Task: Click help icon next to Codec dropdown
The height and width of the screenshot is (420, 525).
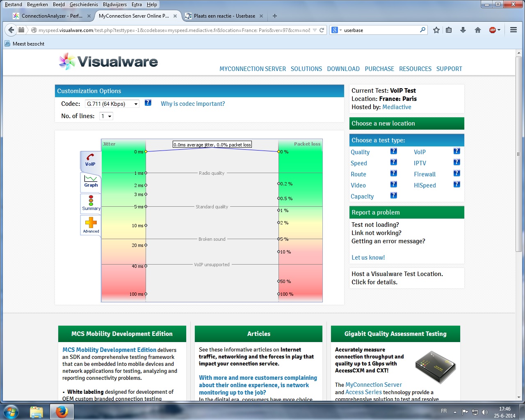Action: pyautogui.click(x=148, y=103)
